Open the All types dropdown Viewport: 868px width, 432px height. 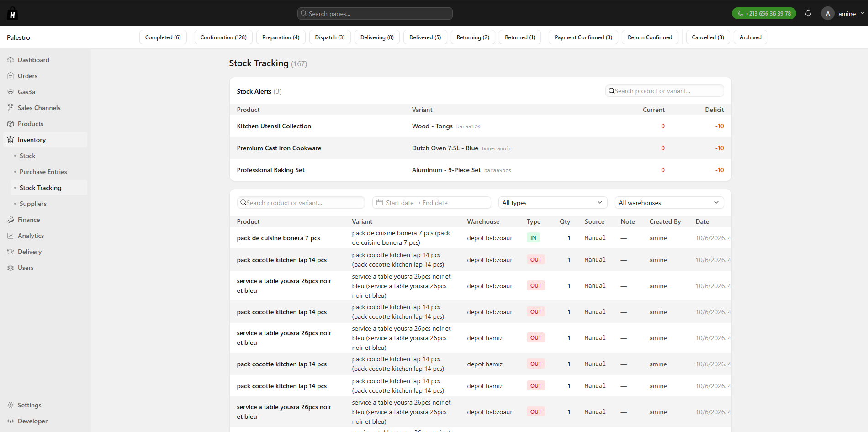553,203
